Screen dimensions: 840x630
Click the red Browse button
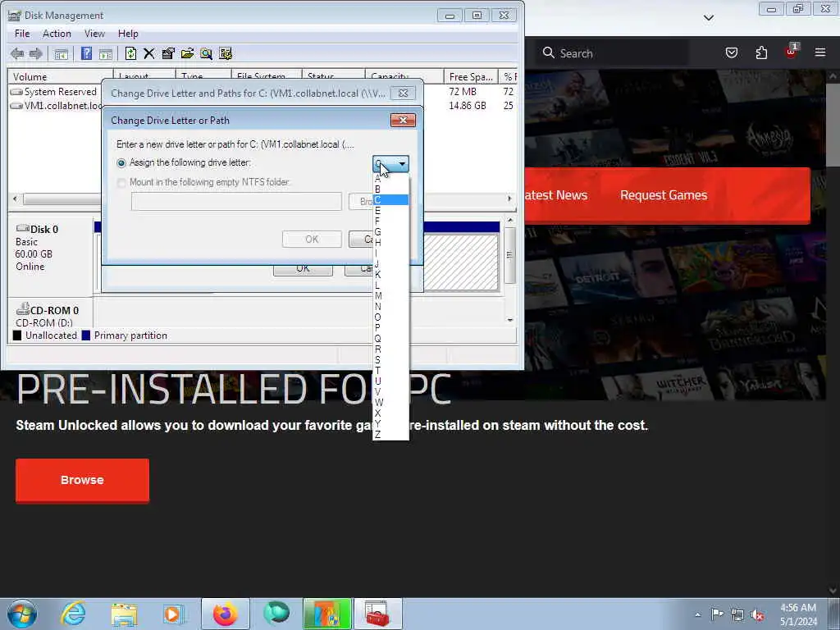[x=83, y=480]
